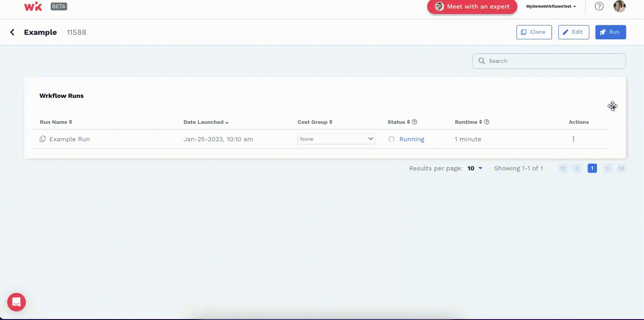The image size is (644, 320).
Task: Open the Cost Group None dropdown
Action: point(336,139)
